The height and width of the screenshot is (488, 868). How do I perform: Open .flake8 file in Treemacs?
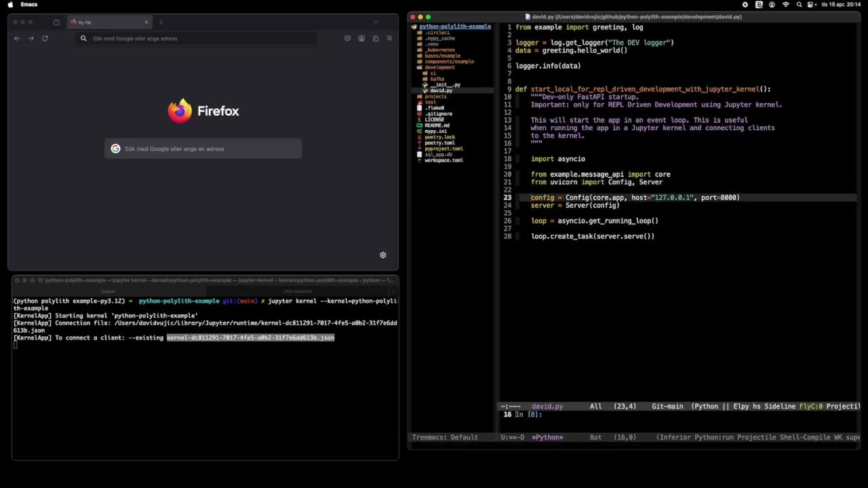435,108
